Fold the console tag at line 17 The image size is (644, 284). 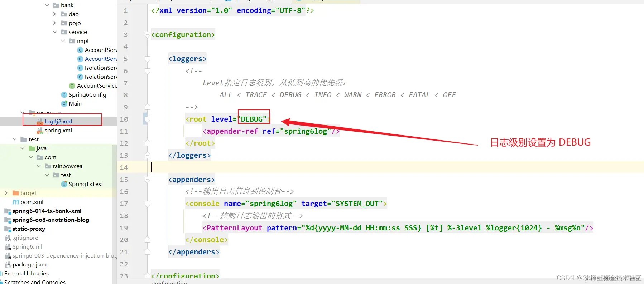pyautogui.click(x=147, y=204)
